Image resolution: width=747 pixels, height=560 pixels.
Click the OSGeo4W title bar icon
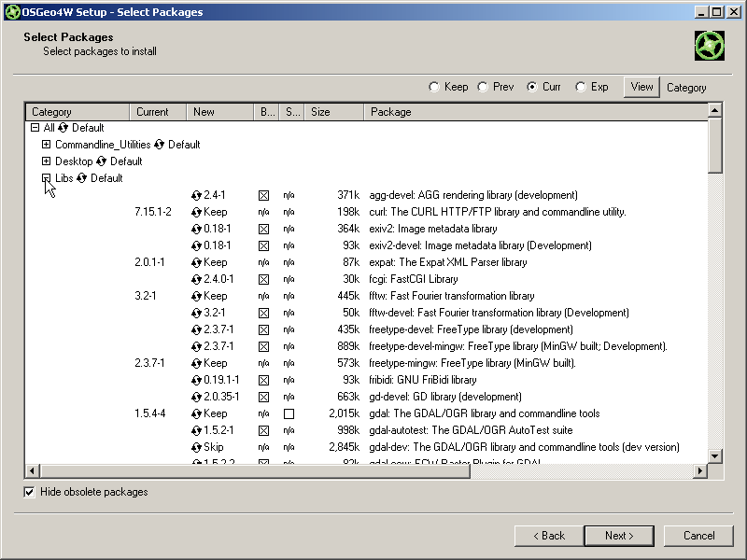pyautogui.click(x=13, y=12)
